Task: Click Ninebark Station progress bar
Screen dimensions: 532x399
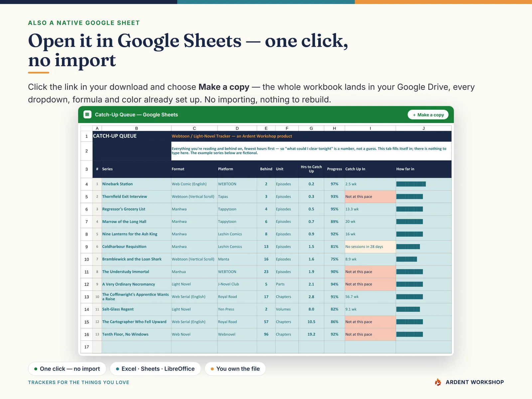Action: coord(411,184)
